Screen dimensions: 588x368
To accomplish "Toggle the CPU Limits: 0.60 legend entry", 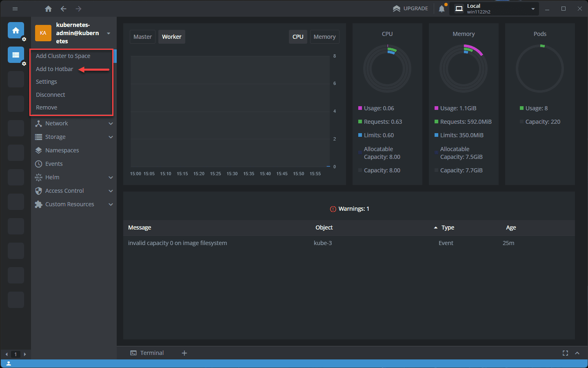I will (x=376, y=135).
